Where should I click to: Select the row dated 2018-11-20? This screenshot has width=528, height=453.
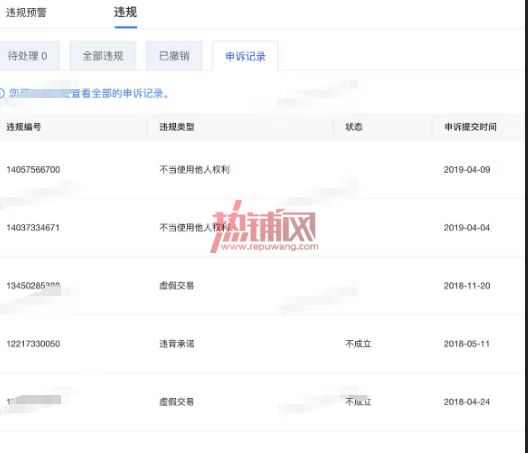(x=262, y=286)
